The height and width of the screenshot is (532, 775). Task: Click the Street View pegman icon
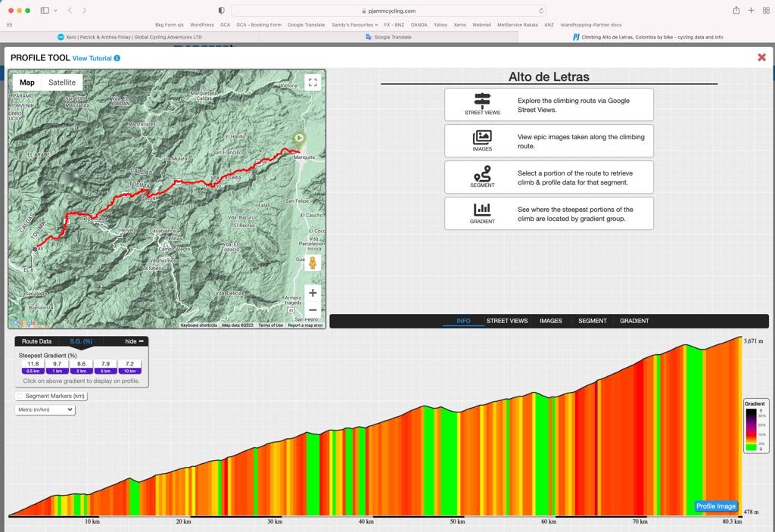tap(312, 263)
